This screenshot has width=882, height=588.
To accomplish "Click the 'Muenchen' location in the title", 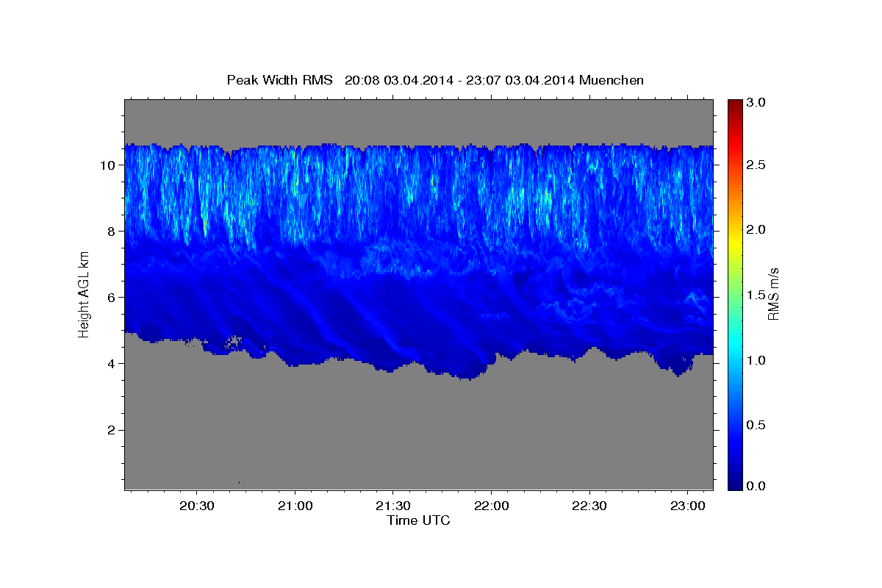I will (x=612, y=80).
